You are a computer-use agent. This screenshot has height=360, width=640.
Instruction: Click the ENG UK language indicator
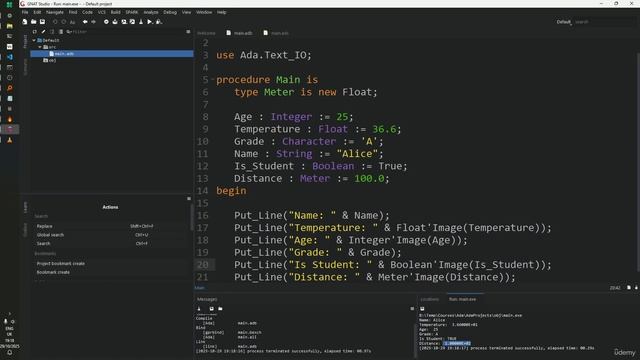coord(9,331)
